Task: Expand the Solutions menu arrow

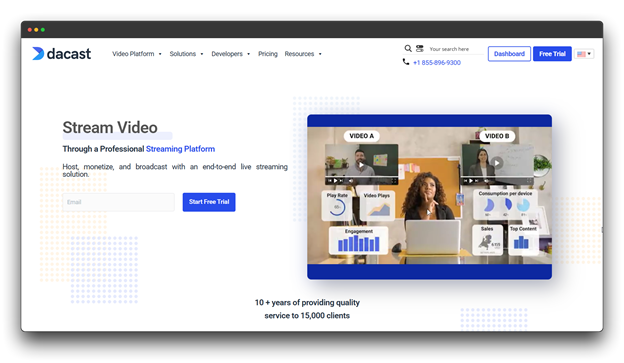Action: coord(202,54)
